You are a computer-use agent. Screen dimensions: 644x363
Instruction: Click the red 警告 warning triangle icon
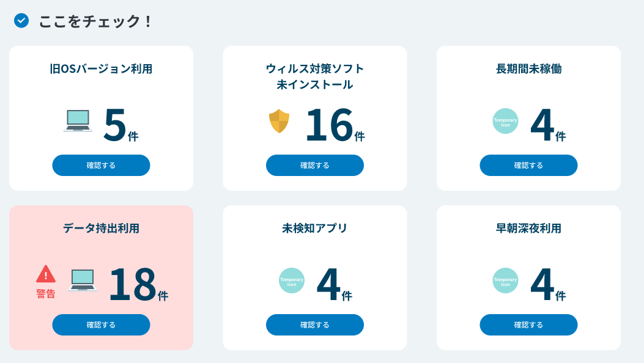click(45, 274)
